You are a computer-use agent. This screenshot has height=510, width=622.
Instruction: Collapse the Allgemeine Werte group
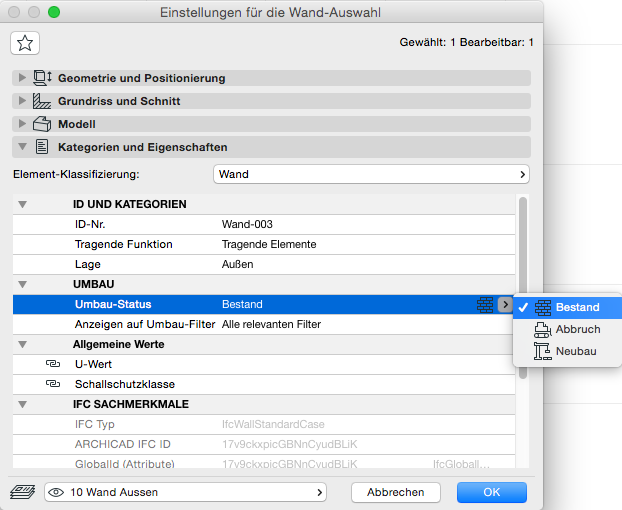(x=23, y=344)
